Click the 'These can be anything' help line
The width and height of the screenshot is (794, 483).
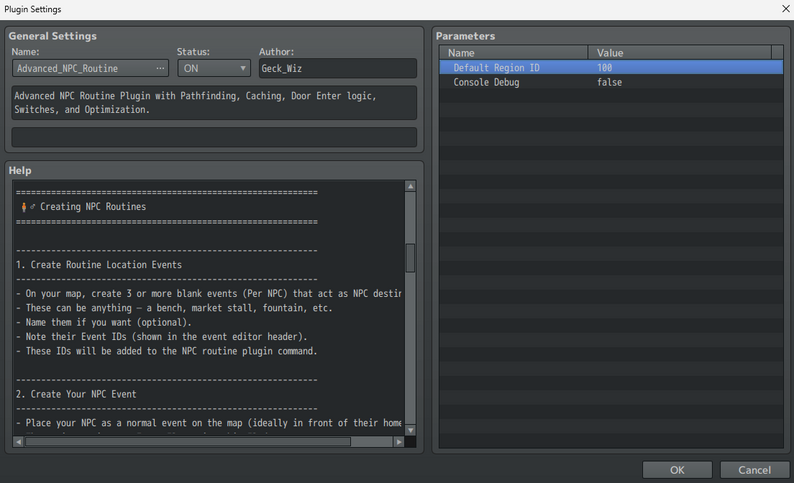coord(174,308)
